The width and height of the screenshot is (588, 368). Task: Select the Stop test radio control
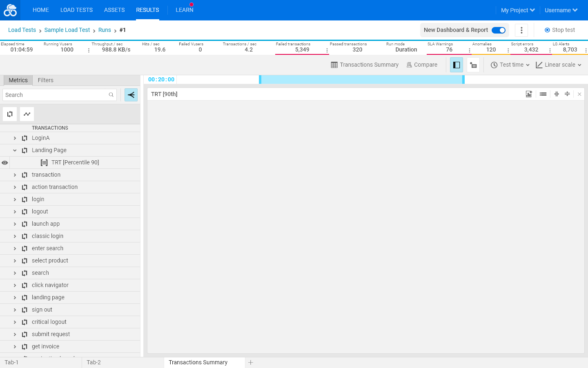click(547, 30)
